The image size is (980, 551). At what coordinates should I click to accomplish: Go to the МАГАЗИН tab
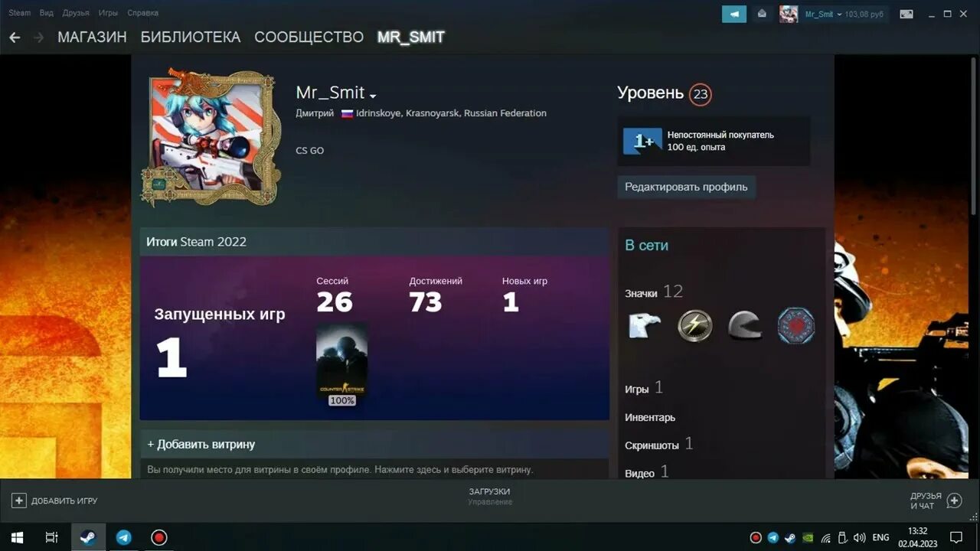[92, 37]
